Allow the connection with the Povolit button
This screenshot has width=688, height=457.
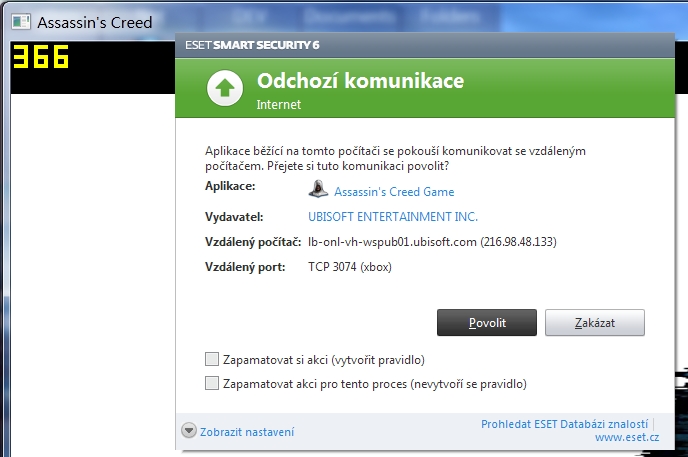tap(487, 323)
